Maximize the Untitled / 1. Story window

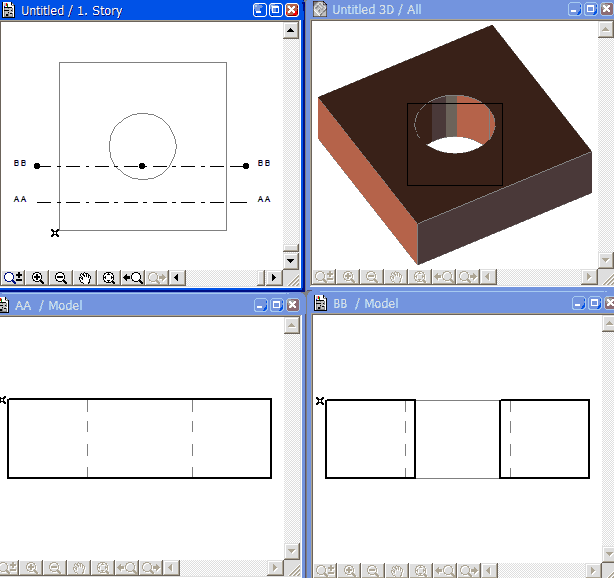275,10
